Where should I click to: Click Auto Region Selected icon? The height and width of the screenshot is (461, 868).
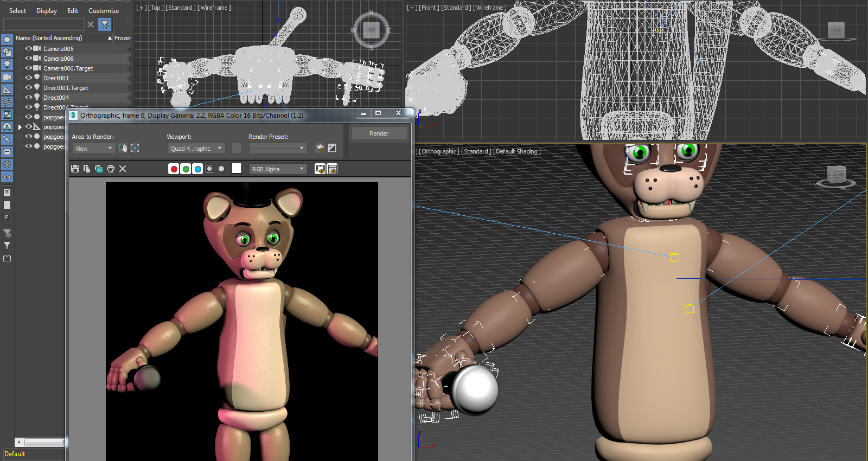135,148
